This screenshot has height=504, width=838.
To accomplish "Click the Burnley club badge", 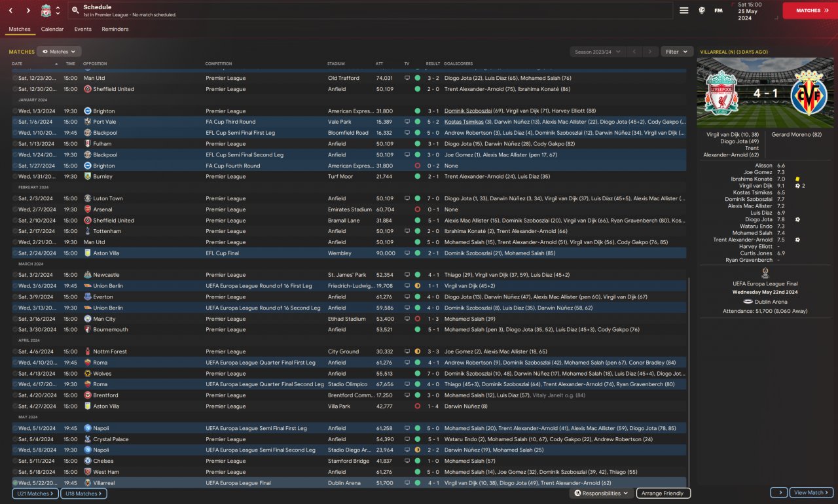I will pos(88,177).
